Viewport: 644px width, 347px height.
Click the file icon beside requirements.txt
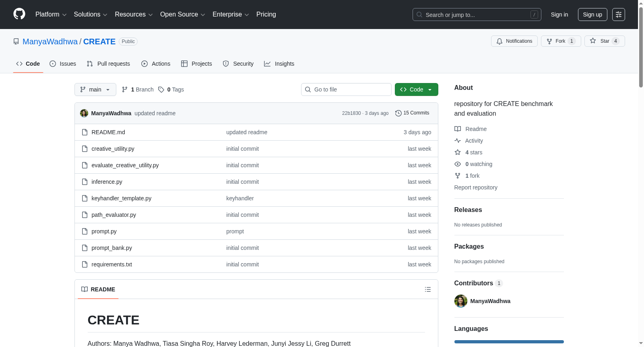pos(85,264)
